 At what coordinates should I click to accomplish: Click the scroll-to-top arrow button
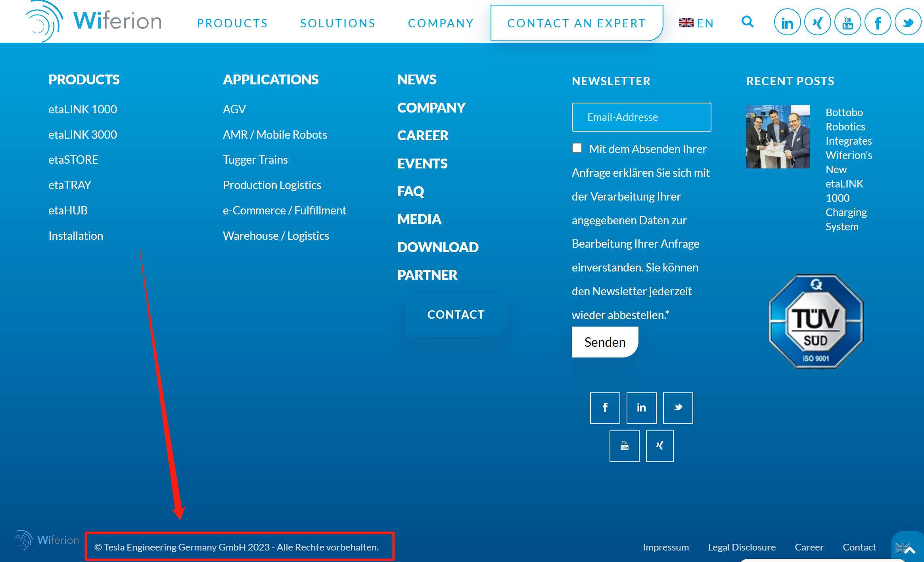(909, 549)
